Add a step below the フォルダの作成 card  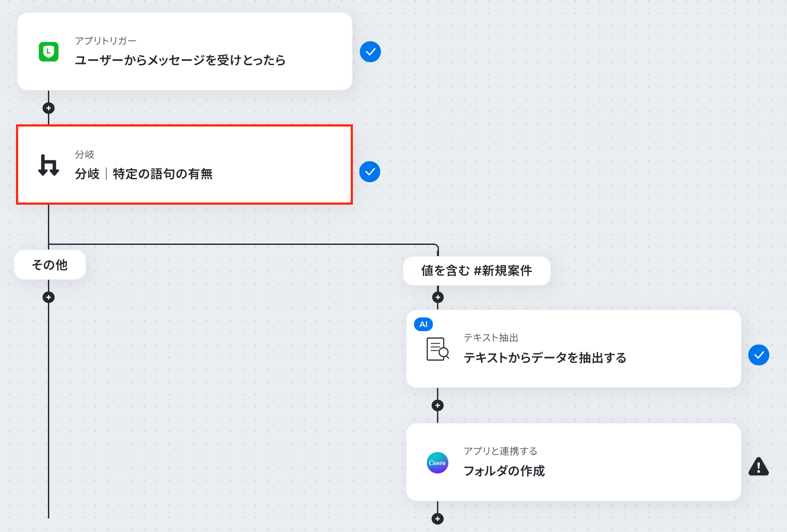pos(438,519)
